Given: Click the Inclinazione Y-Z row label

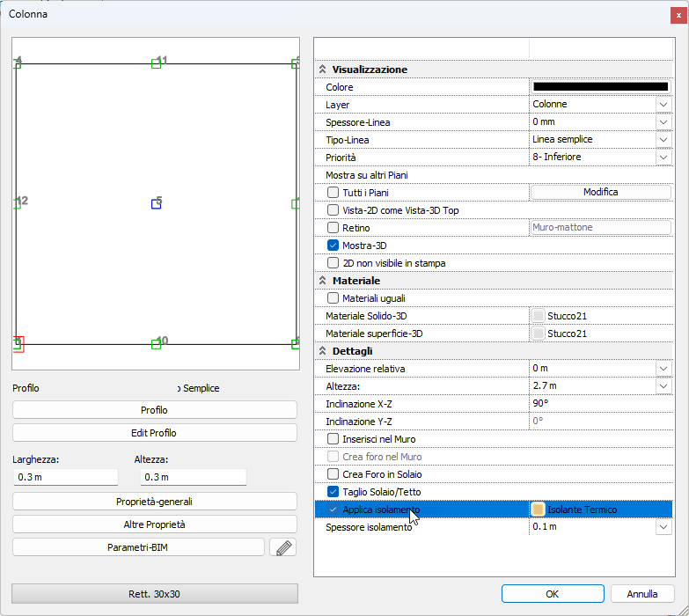Looking at the screenshot, I should [358, 422].
